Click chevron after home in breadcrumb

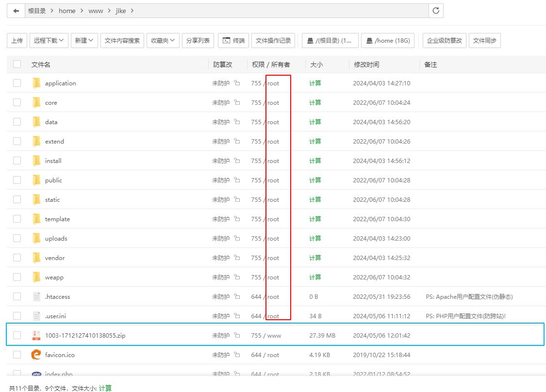82,11
